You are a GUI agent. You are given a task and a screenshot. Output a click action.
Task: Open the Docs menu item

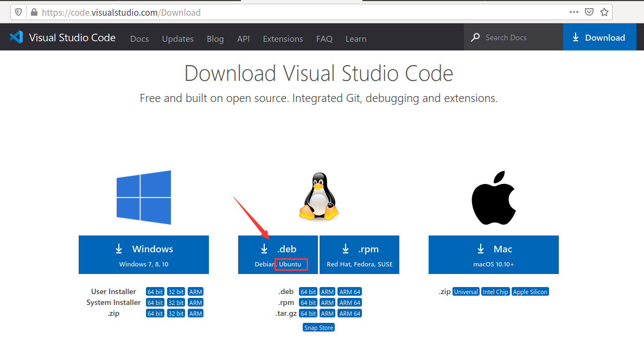point(139,39)
